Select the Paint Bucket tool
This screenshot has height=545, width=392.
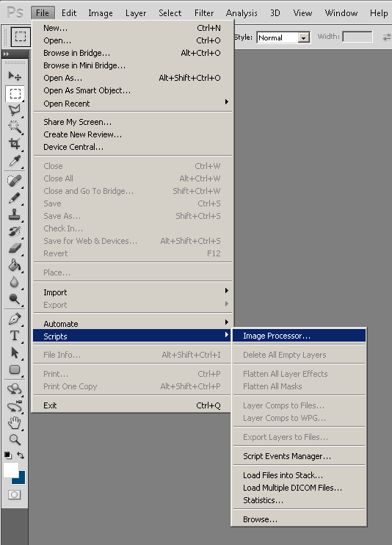tap(15, 265)
